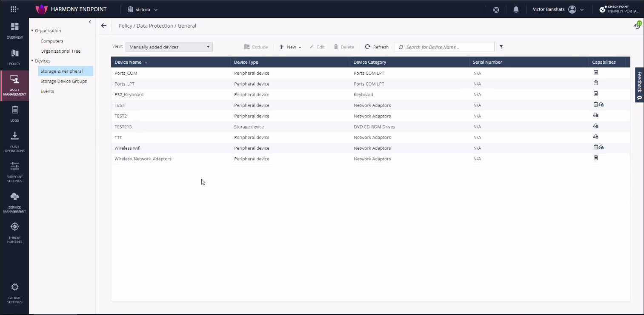This screenshot has height=315, width=644.
Task: Select Computers in the tree
Action: coord(52,41)
